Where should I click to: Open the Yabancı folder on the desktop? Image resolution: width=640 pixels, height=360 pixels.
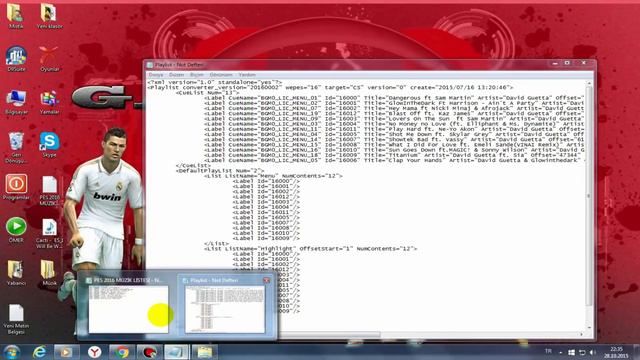coord(16,272)
